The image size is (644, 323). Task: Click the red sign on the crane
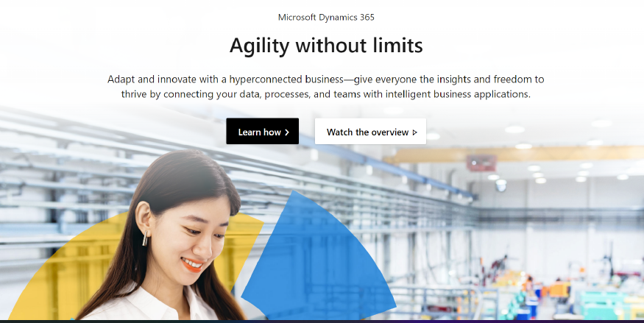point(481,163)
